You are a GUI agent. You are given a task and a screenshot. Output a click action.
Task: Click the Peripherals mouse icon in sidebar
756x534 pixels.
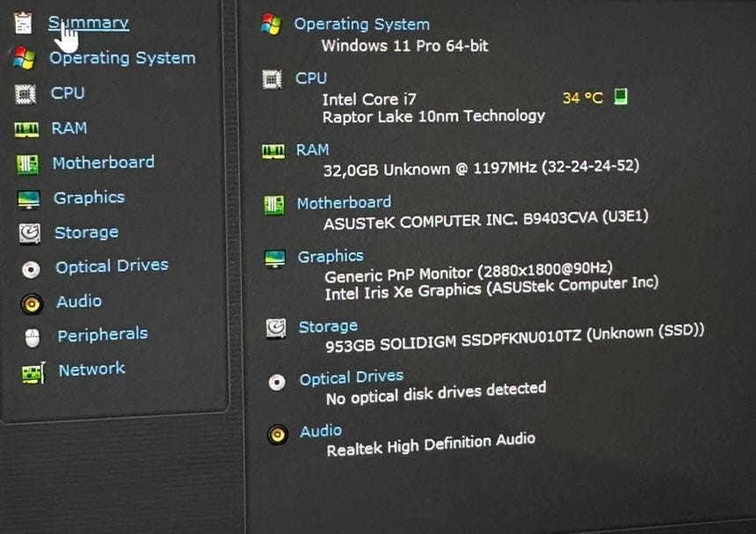(x=33, y=338)
